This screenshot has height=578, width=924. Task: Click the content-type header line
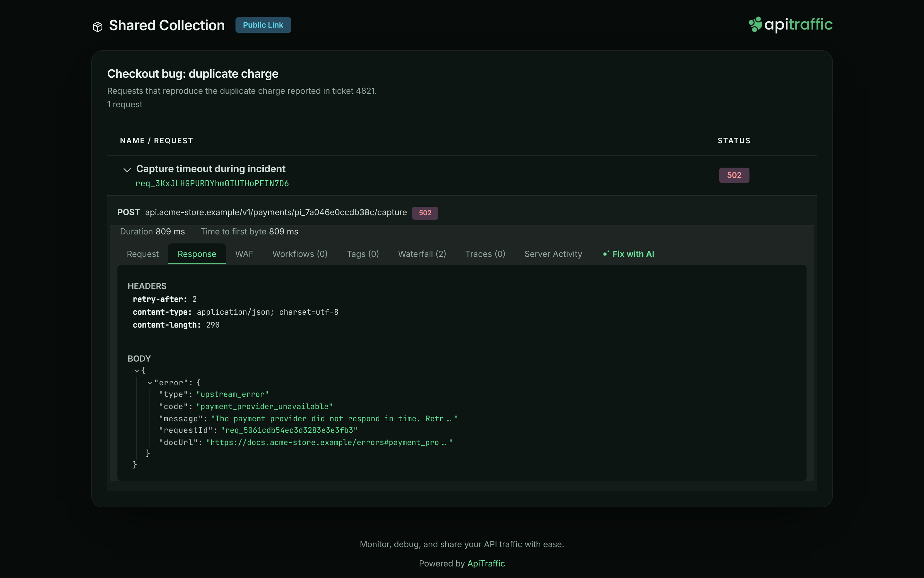[235, 312]
